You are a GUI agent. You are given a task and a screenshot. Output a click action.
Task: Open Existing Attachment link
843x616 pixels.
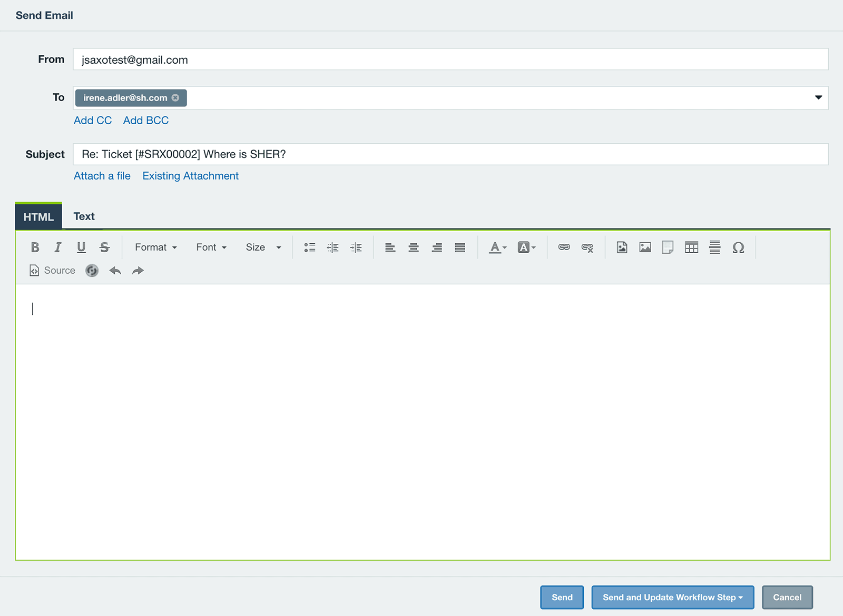click(191, 176)
